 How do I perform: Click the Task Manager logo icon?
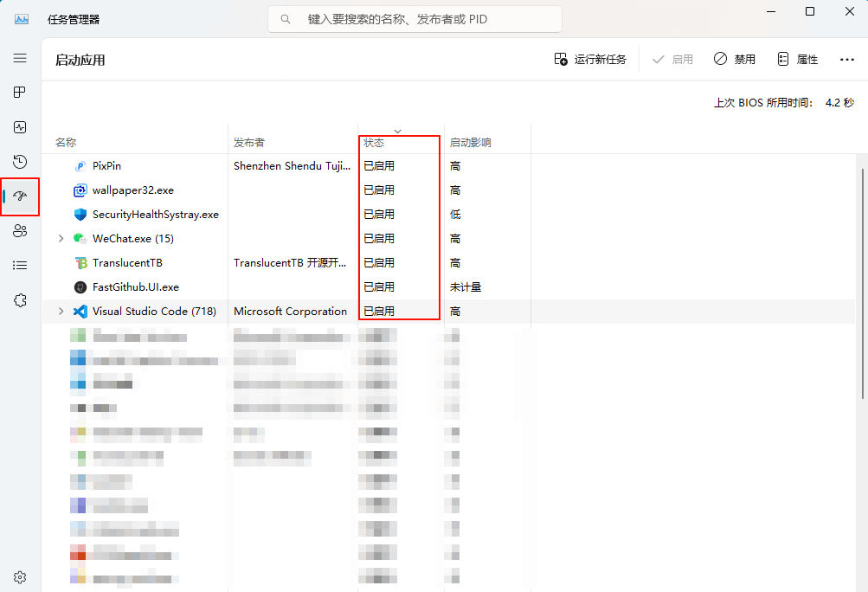20,18
